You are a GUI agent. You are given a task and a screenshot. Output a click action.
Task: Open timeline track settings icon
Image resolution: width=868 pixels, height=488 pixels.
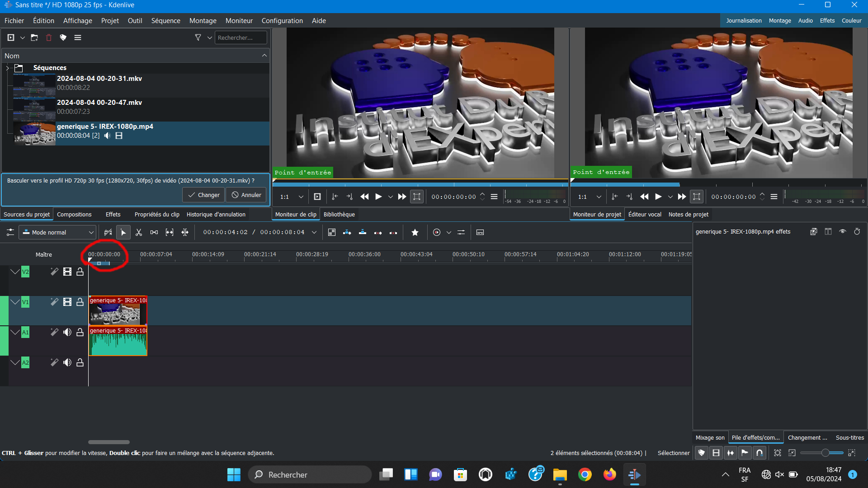pos(10,232)
